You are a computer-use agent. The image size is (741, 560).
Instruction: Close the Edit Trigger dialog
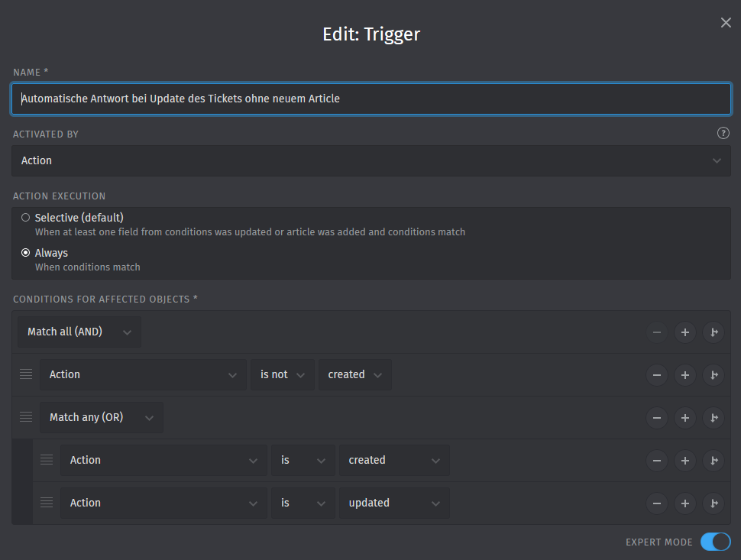click(x=726, y=23)
